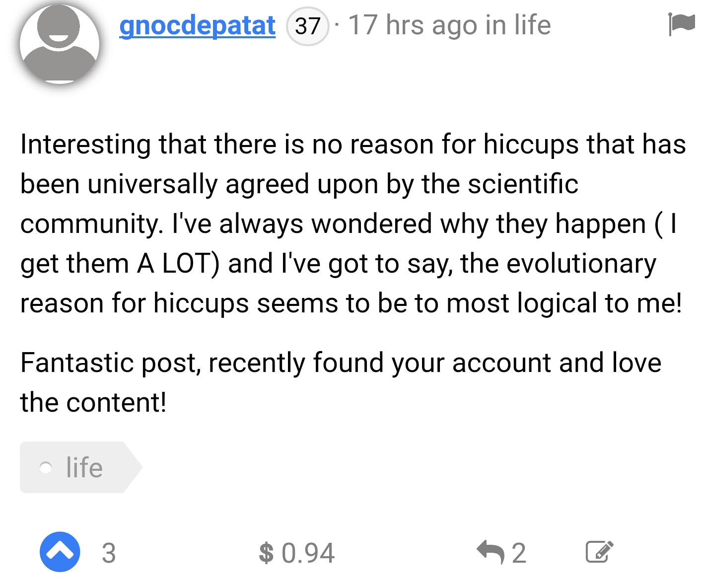703x588 pixels.
Task: Show voters by clicking vote count 3
Action: tap(109, 553)
